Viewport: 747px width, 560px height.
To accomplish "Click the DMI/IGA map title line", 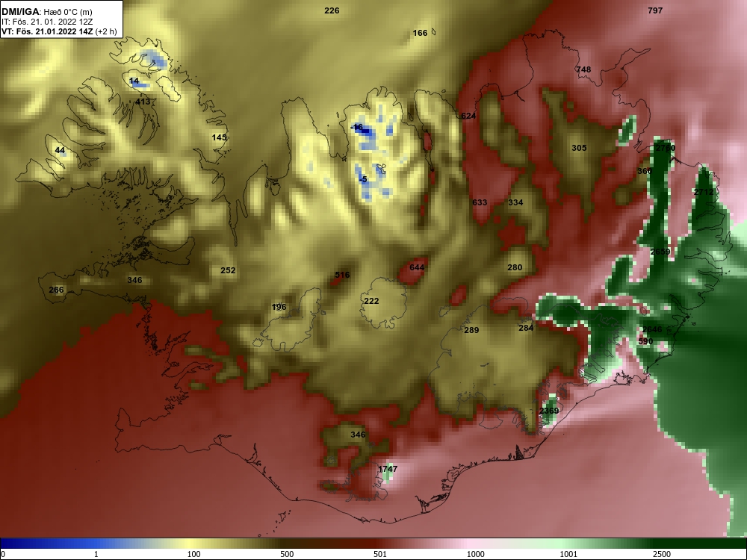I will (46, 12).
